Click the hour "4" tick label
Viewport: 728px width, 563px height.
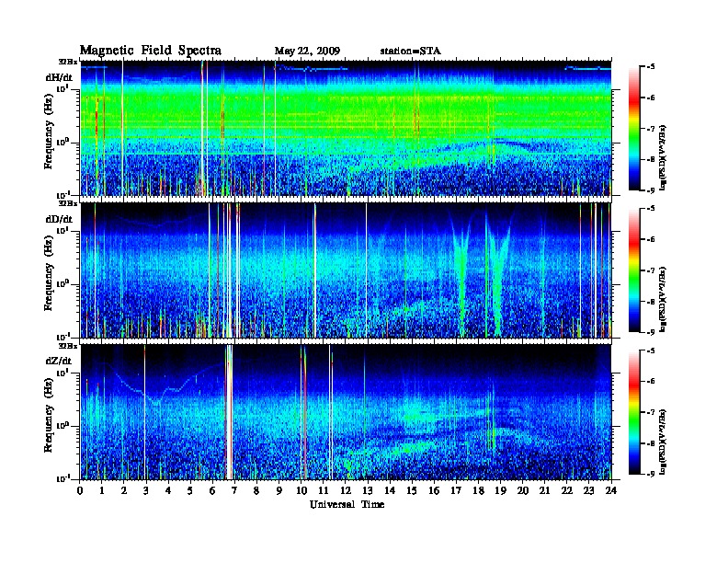click(x=168, y=490)
